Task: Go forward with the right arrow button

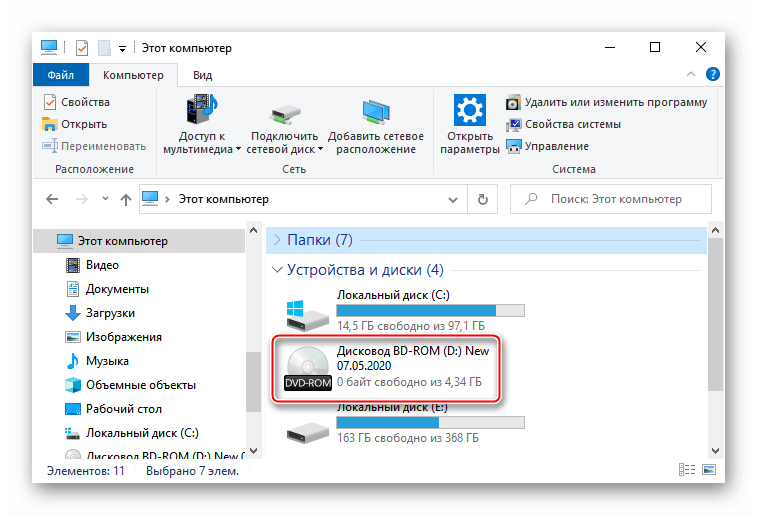Action: (82, 199)
